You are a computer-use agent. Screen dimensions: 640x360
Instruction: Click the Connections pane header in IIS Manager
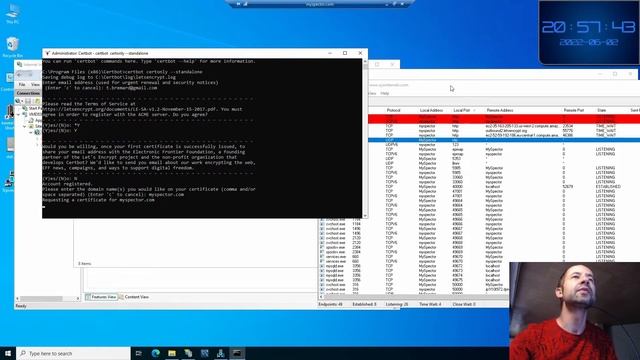point(29,93)
